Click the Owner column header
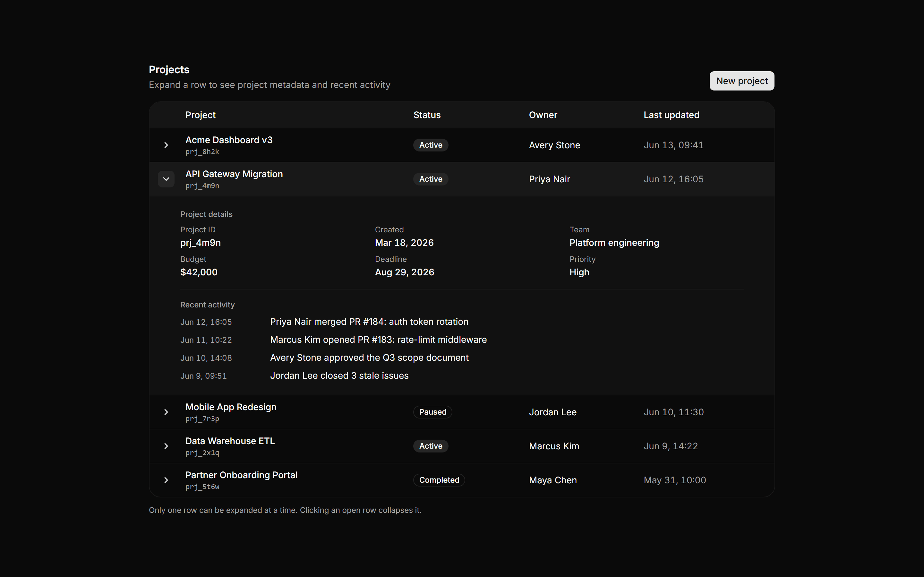This screenshot has height=577, width=924. click(543, 115)
